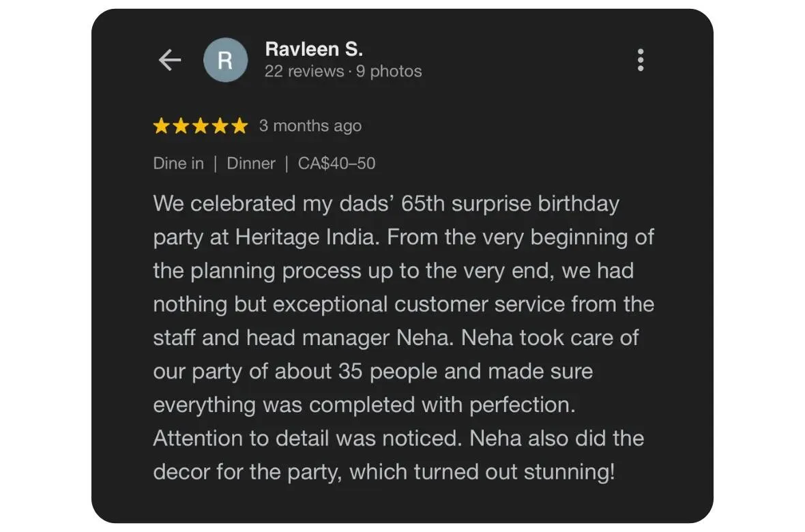This screenshot has height=532, width=805.
Task: Click the fourth yellow rating star
Action: [x=220, y=125]
